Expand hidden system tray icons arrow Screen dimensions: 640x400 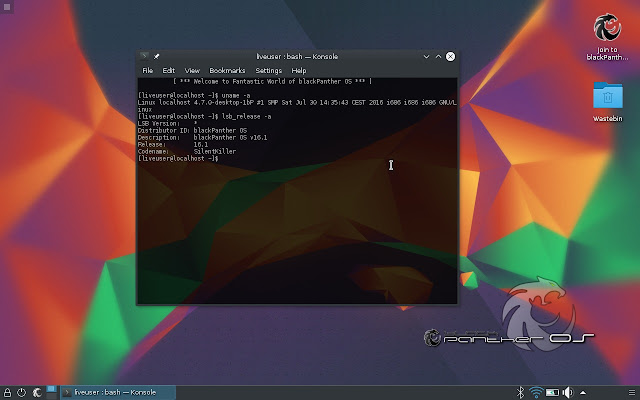583,393
